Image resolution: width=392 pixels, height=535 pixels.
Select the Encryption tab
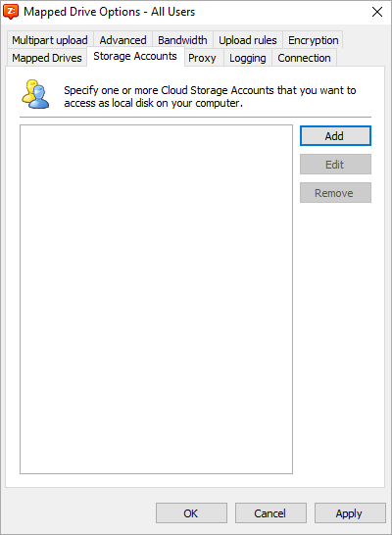coord(313,40)
